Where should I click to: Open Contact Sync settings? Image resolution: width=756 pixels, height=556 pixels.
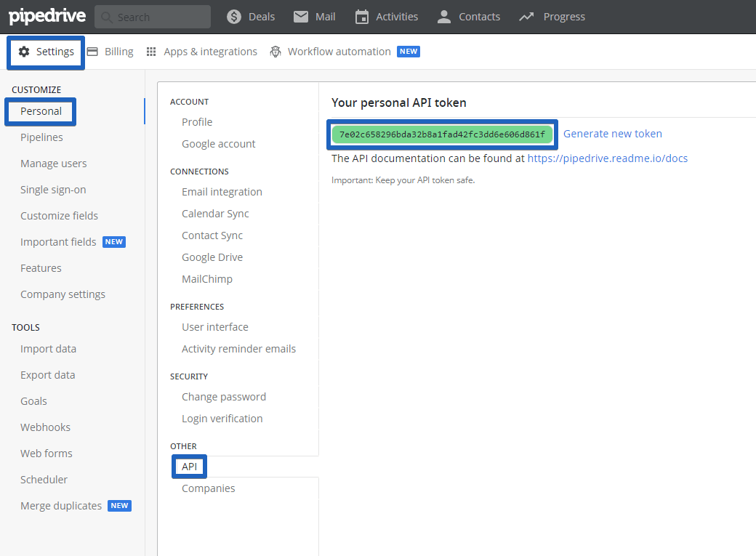pos(212,235)
